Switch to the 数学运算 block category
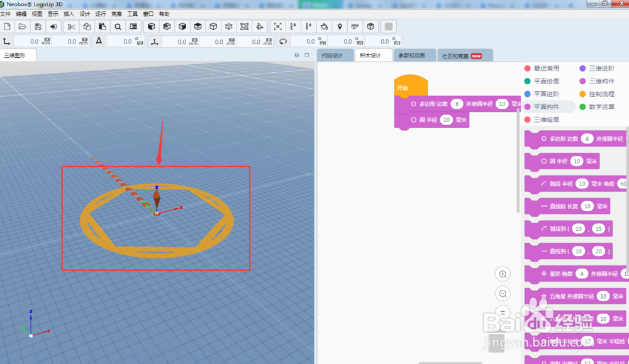This screenshot has height=364, width=629. [x=601, y=107]
